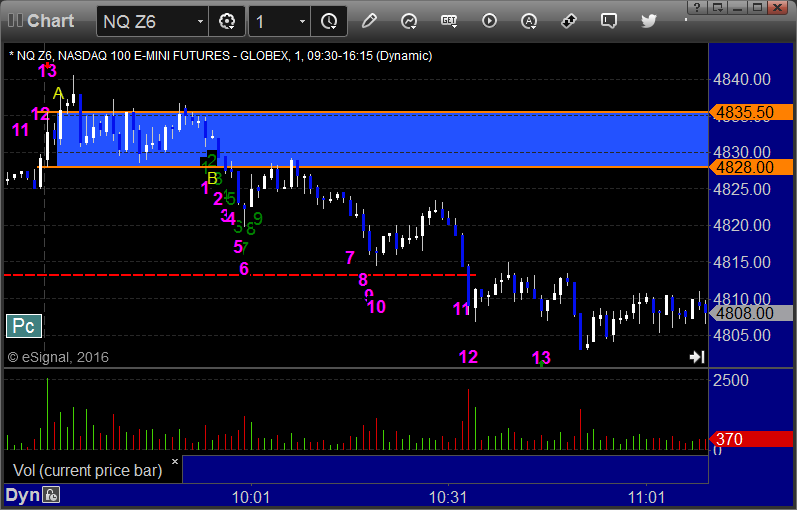
Task: Click the window options pop-out icon
Action: coord(717,7)
